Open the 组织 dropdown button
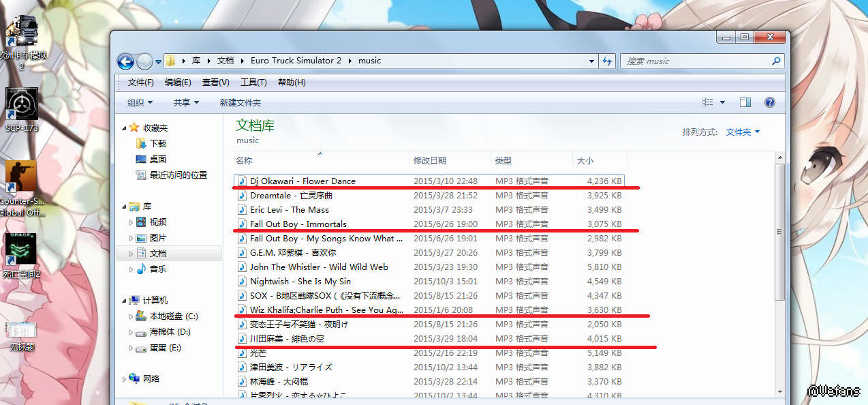868x405 pixels. 140,102
